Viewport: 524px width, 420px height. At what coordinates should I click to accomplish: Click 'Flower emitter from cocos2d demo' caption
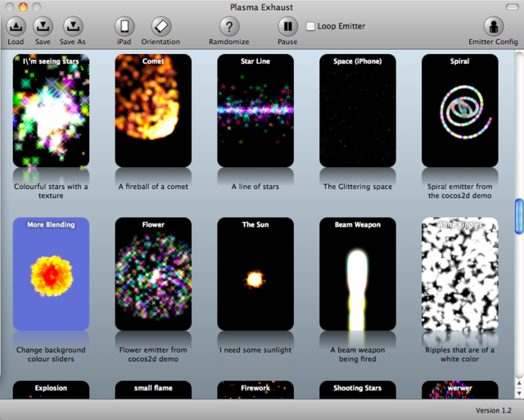pos(153,355)
